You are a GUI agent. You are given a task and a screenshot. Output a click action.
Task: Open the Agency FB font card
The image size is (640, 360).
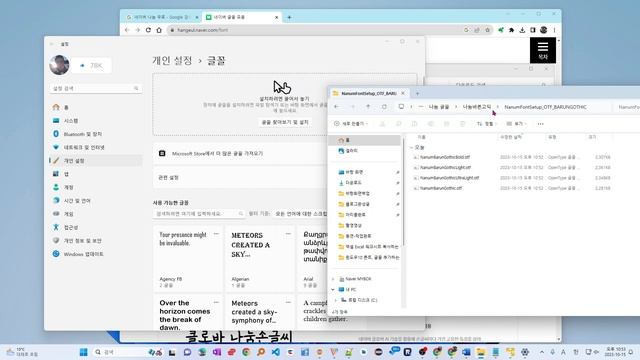click(188, 258)
